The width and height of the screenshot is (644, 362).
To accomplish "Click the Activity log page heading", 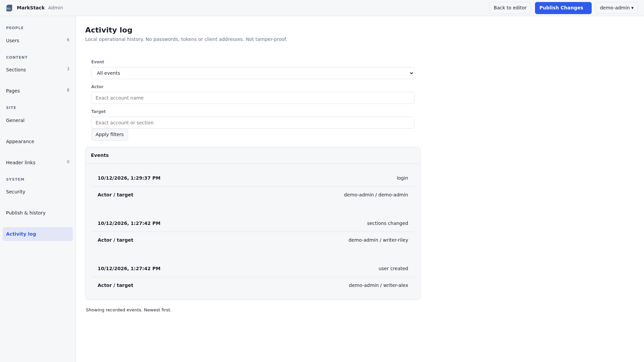I will 109,30.
